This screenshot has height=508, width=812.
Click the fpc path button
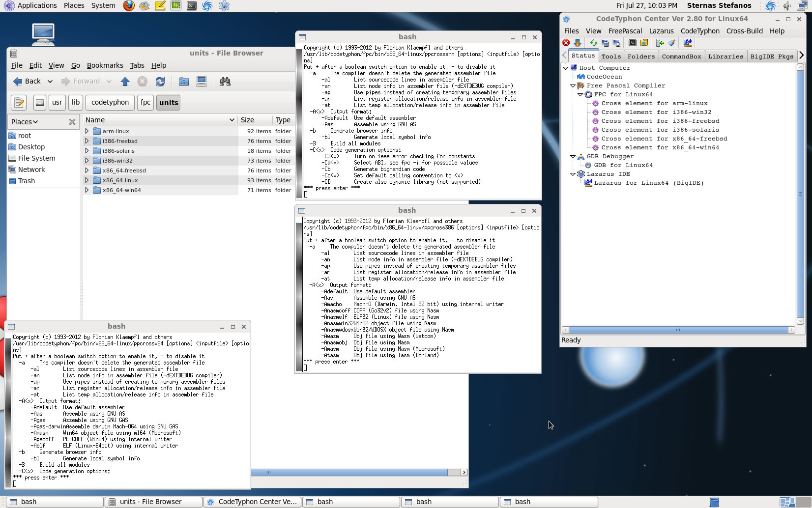pos(145,102)
